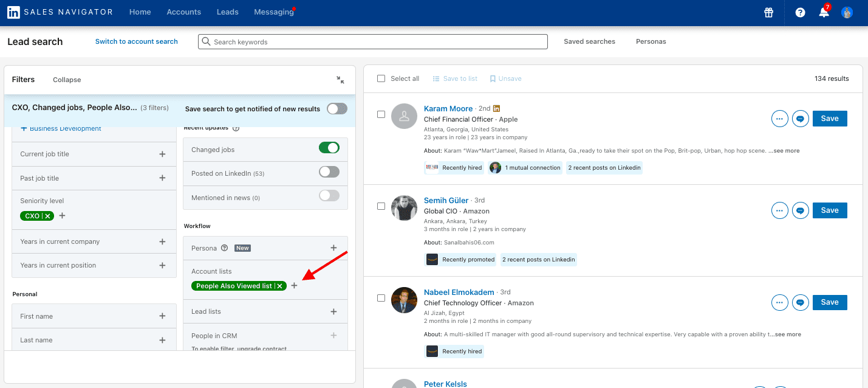Screen dimensions: 868x388
Task: Turn off the Changed jobs toggle
Action: point(329,148)
